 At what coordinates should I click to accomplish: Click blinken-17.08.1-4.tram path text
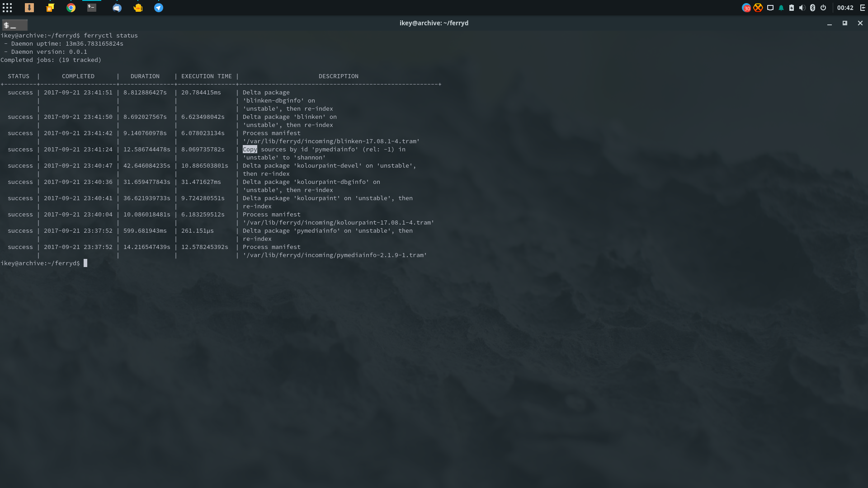tap(331, 141)
